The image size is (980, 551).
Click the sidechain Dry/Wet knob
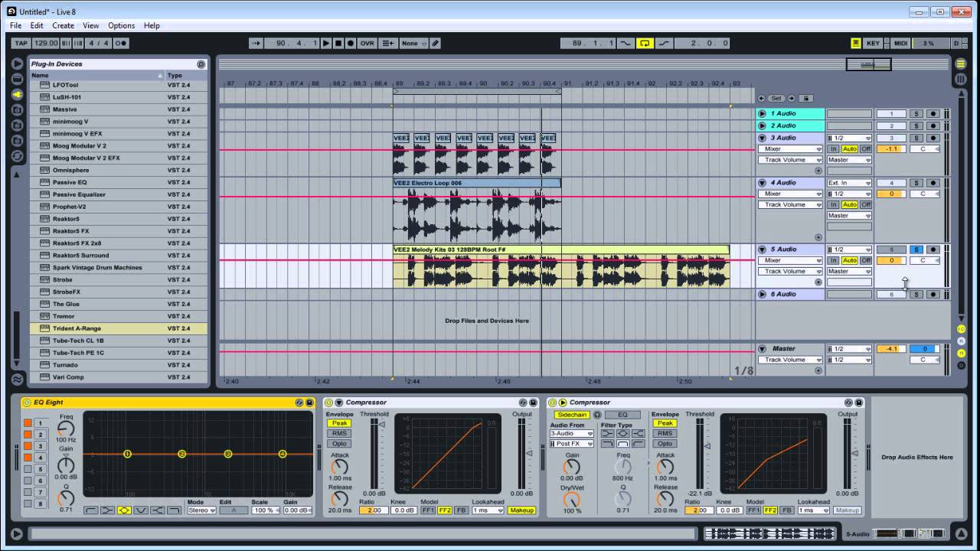[571, 499]
